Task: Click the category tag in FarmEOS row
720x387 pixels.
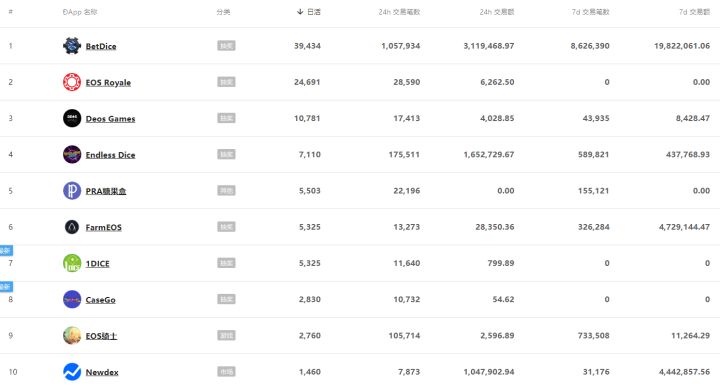Action: pyautogui.click(x=226, y=227)
